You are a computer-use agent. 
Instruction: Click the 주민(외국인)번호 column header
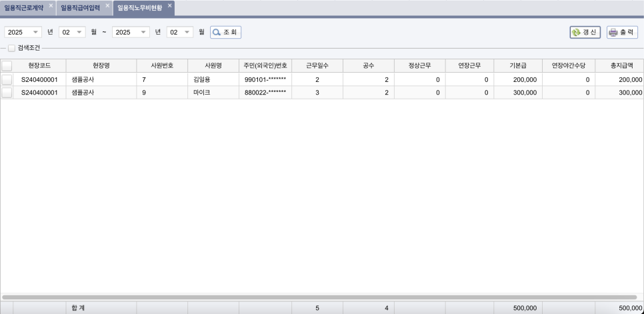[x=265, y=66]
